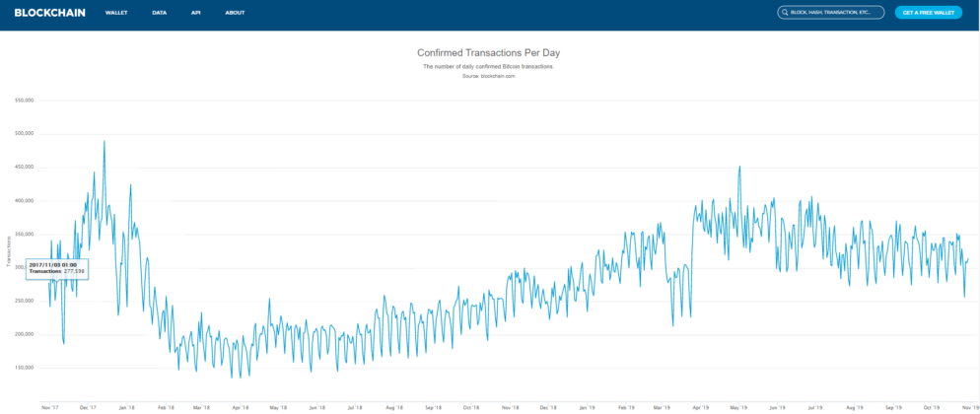Image resolution: width=980 pixels, height=414 pixels.
Task: Click the tooltip showing 277,598 transactions
Action: (x=54, y=267)
